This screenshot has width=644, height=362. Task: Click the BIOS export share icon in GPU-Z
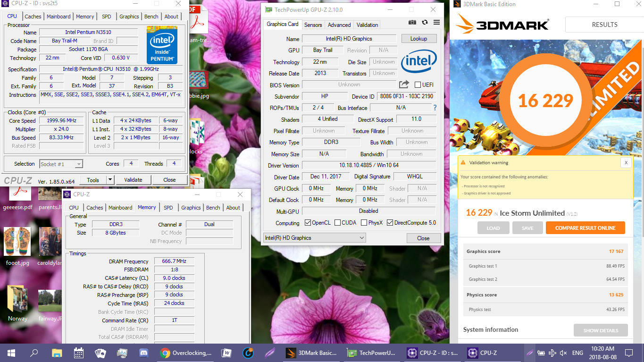(x=404, y=84)
